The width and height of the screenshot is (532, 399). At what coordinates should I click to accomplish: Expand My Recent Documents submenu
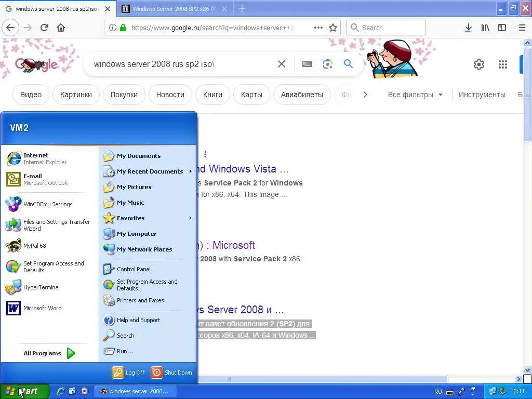pos(148,171)
